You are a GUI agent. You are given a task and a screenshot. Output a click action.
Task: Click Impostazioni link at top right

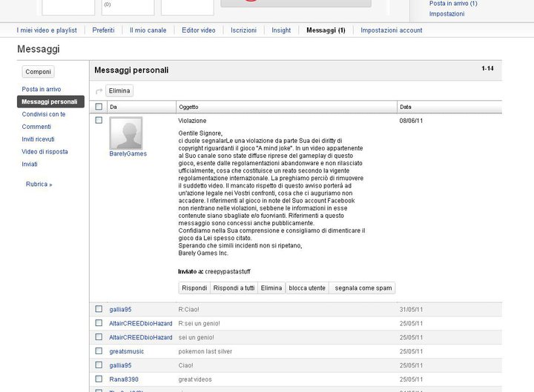pyautogui.click(x=446, y=14)
